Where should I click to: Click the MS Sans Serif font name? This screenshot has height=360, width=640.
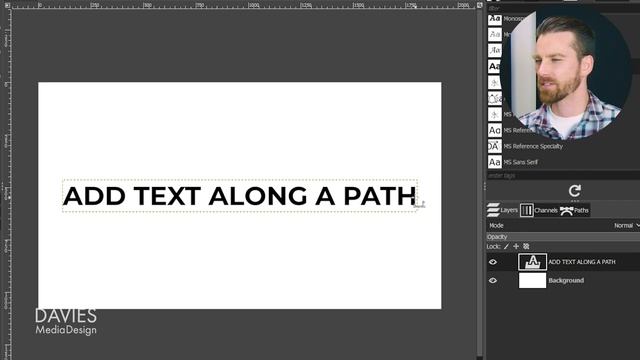coord(520,162)
